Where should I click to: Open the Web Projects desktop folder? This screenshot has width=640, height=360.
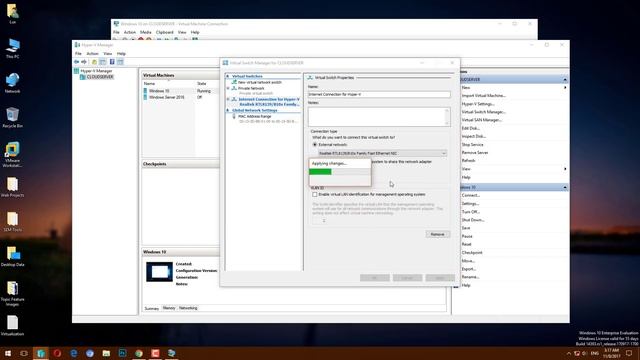pyautogui.click(x=12, y=187)
